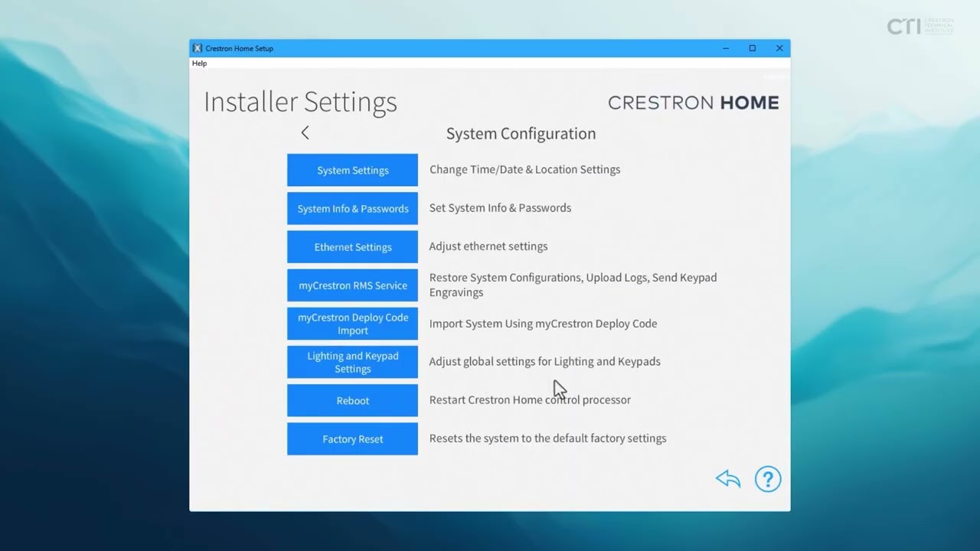
Task: Click the Factory Reset button
Action: (352, 439)
